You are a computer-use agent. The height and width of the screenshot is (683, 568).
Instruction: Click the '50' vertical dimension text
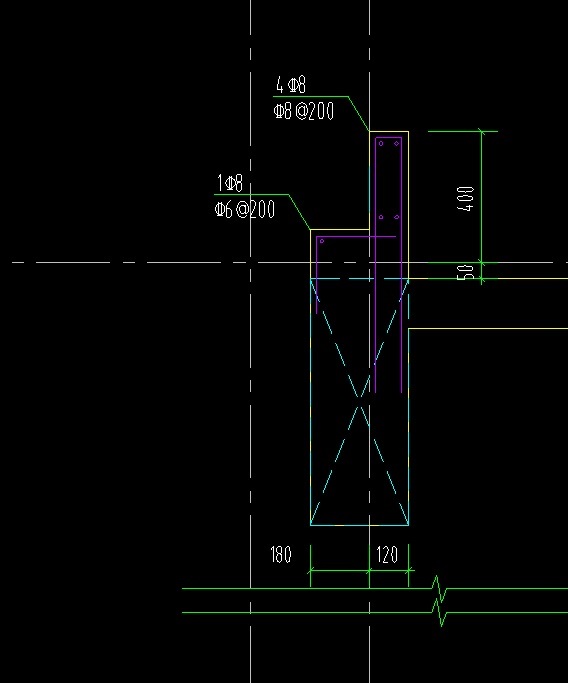pyautogui.click(x=465, y=272)
